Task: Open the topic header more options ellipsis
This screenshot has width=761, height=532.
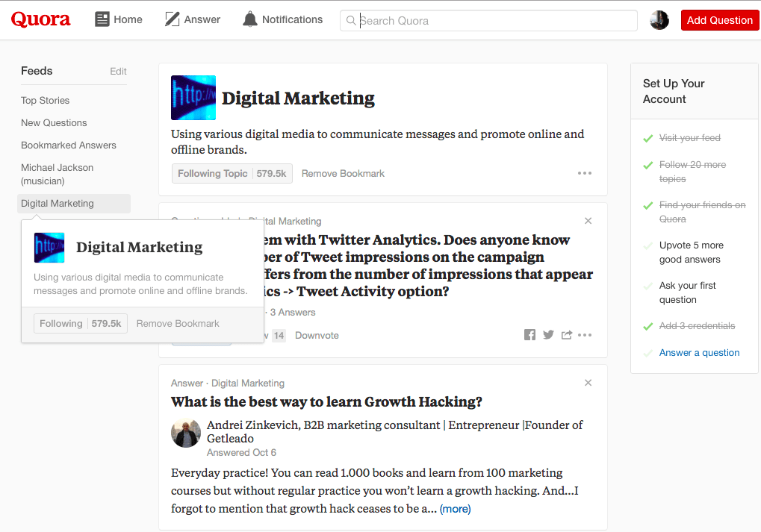Action: [584, 173]
